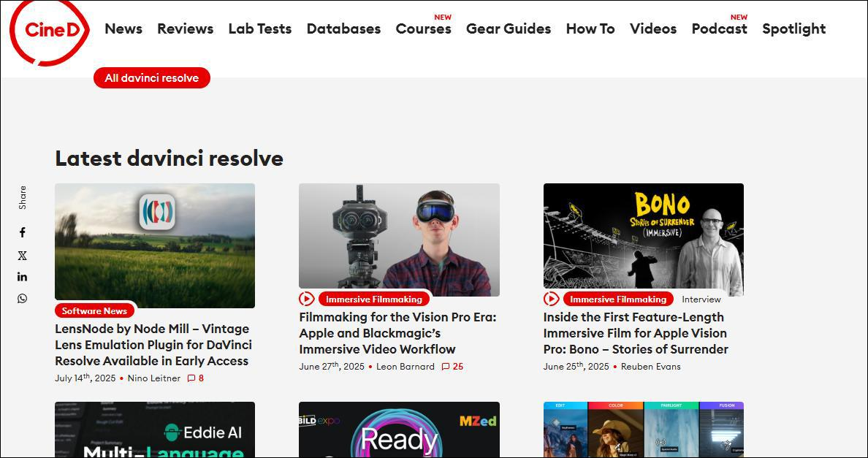Viewport: 868px width, 458px height.
Task: Go to Lab Tests section
Action: 260,28
